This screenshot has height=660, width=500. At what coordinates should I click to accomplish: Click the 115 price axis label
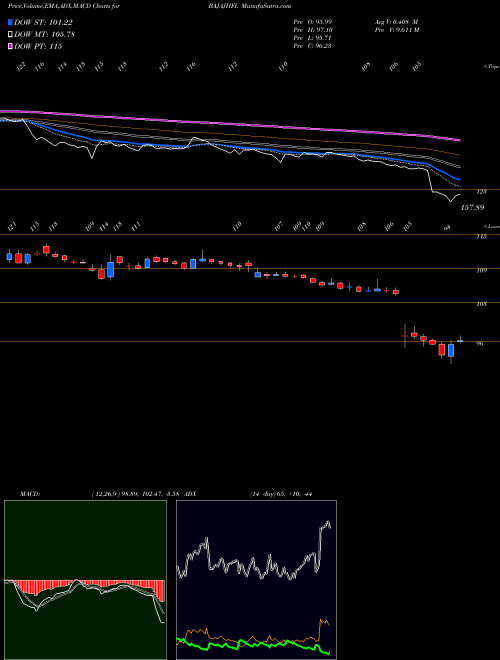[482, 237]
